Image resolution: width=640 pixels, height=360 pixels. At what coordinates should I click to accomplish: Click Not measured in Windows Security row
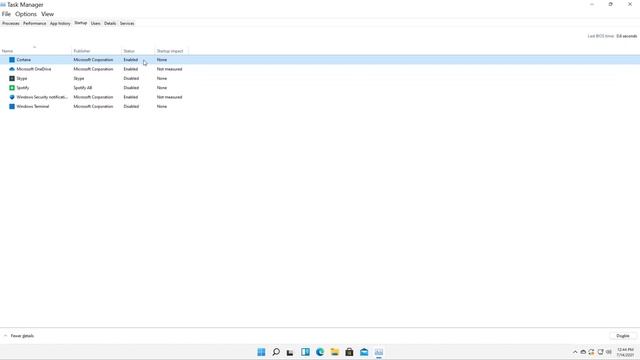[x=169, y=97]
